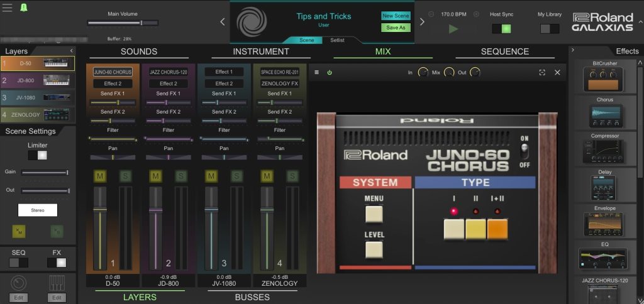This screenshot has height=304, width=644.
Task: Switch to the SEQUENCE tab
Action: pos(505,52)
